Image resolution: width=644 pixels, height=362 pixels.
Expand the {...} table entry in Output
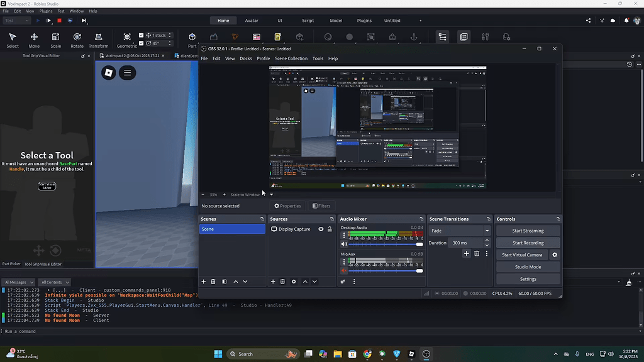click(48, 290)
